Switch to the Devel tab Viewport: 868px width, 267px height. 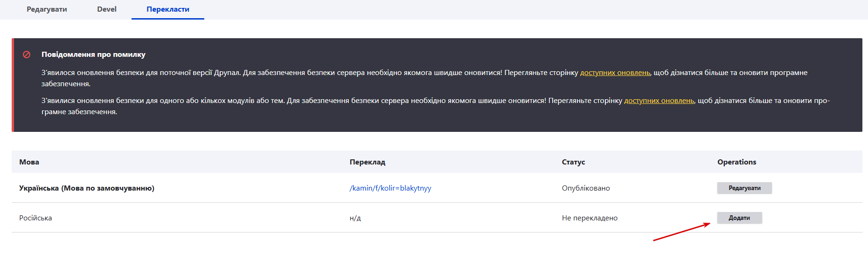pyautogui.click(x=107, y=9)
